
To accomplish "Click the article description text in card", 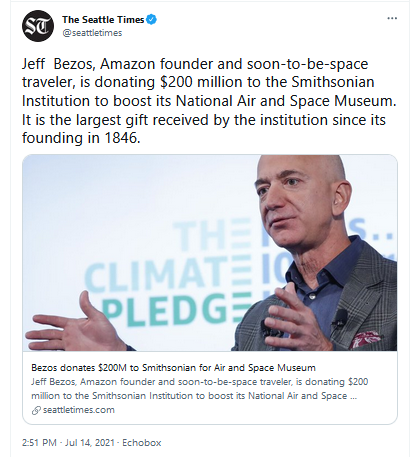I will (x=199, y=389).
